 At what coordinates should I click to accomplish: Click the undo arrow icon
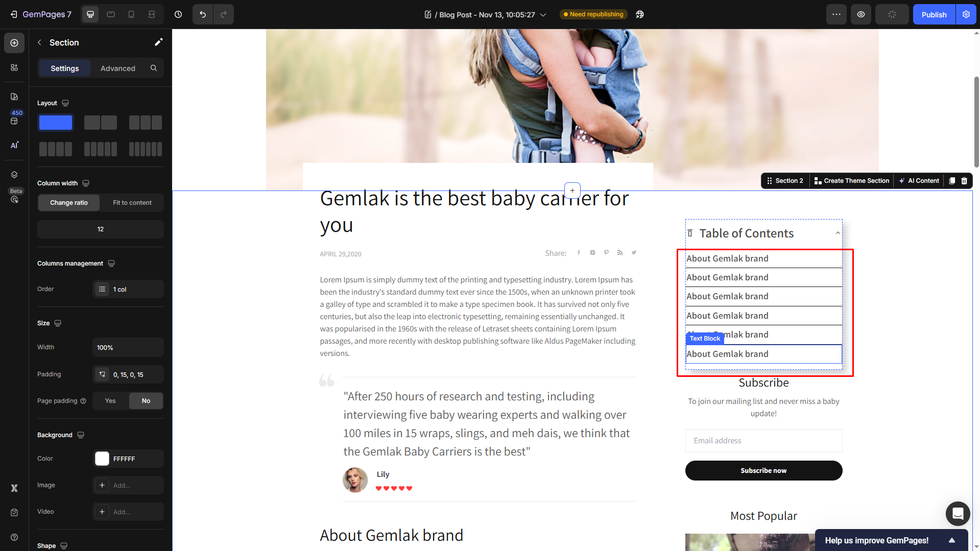coord(203,14)
